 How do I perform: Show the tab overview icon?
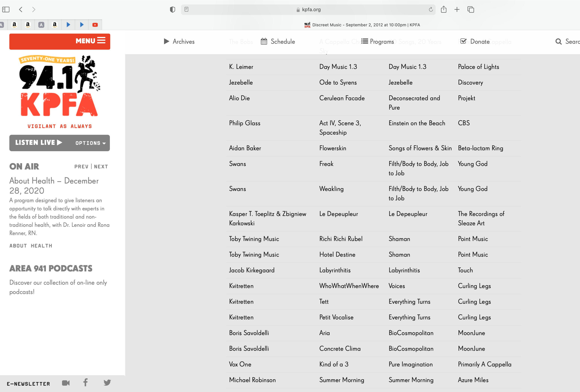(471, 10)
